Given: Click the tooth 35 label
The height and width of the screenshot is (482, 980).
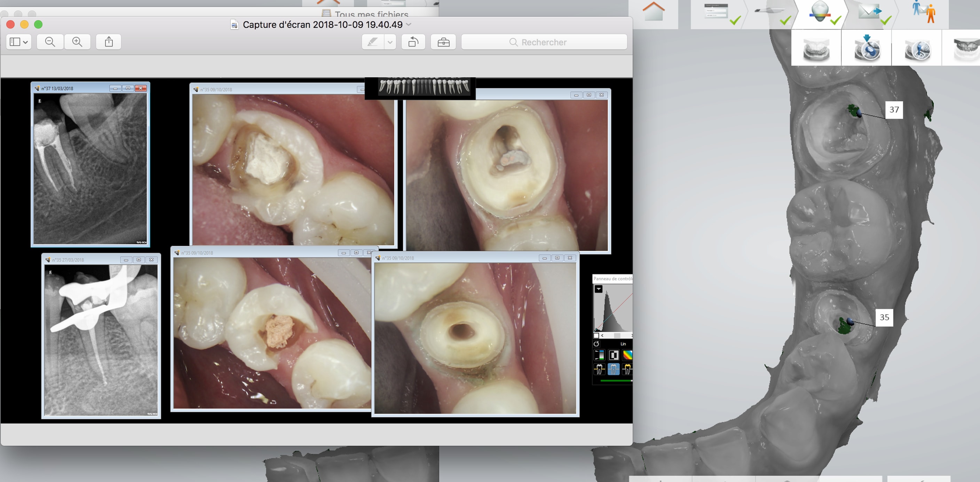Looking at the screenshot, I should click(884, 317).
